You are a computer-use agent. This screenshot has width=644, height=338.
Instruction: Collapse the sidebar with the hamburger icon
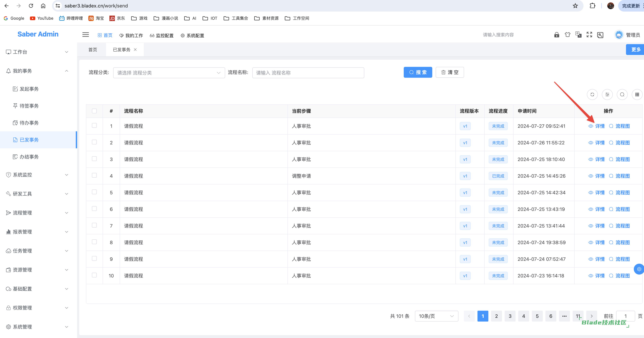[85, 35]
